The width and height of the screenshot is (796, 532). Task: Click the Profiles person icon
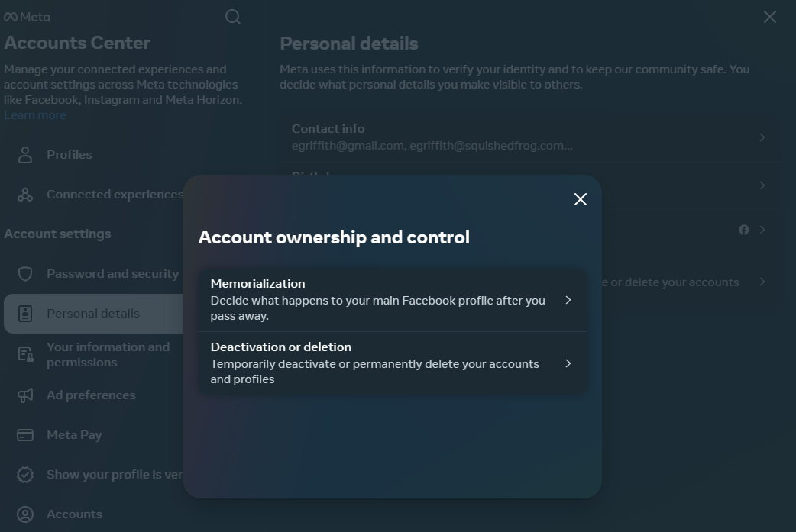(x=25, y=155)
